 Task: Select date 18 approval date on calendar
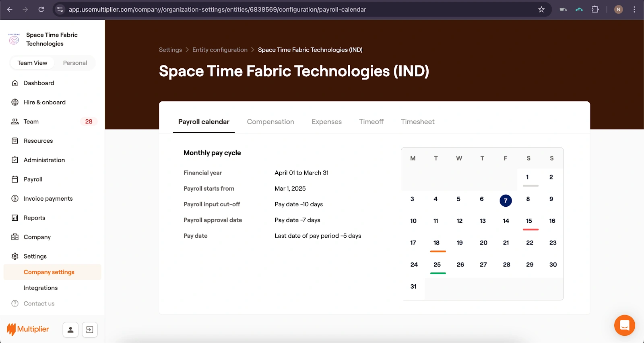coord(436,243)
